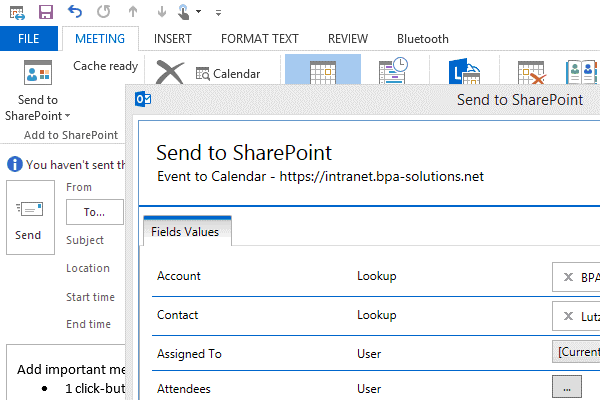600x400 pixels.
Task: Click the Contact field label
Action: coord(178,315)
